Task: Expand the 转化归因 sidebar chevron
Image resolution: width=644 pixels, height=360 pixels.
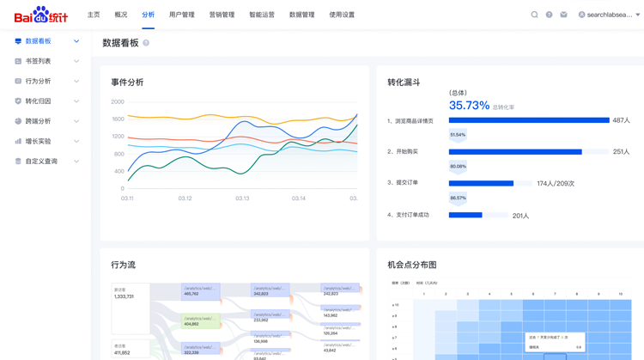Action: click(76, 101)
